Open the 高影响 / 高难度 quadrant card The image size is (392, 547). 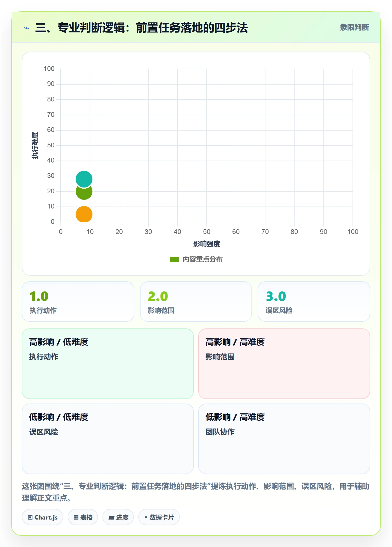coord(284,364)
